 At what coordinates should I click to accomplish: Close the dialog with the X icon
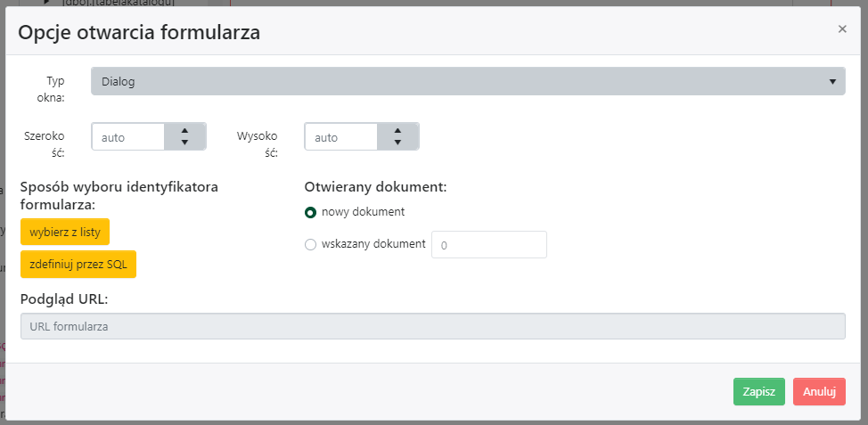point(842,29)
